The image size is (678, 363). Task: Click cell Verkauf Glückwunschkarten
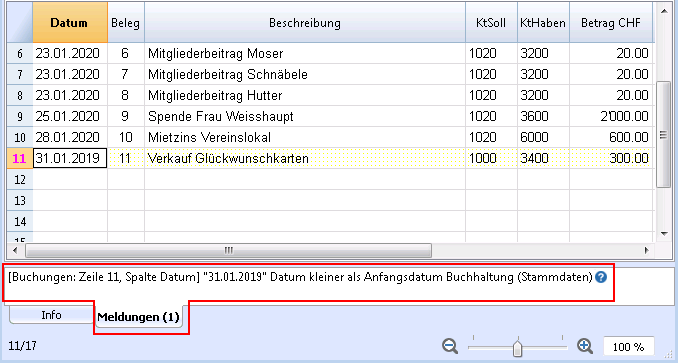click(305, 158)
